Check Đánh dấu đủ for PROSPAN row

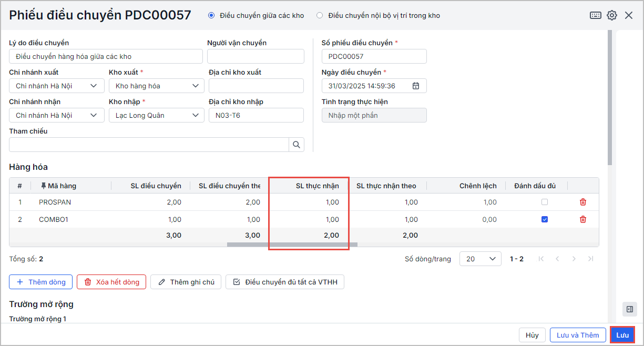tap(545, 202)
